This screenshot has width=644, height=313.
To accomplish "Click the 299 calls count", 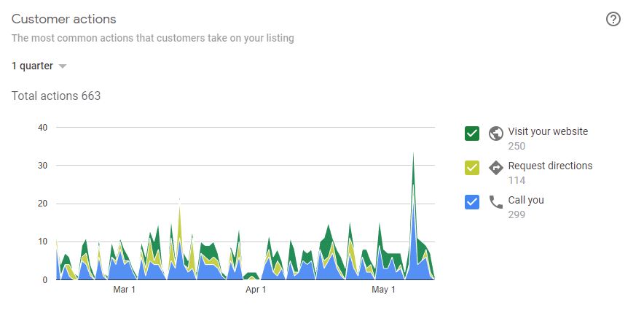I will 517,215.
